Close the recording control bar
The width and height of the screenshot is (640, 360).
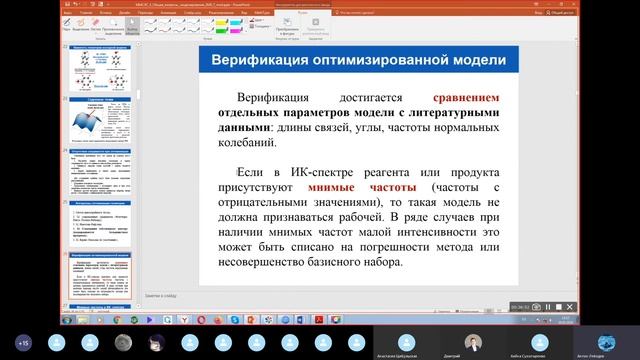(x=570, y=307)
